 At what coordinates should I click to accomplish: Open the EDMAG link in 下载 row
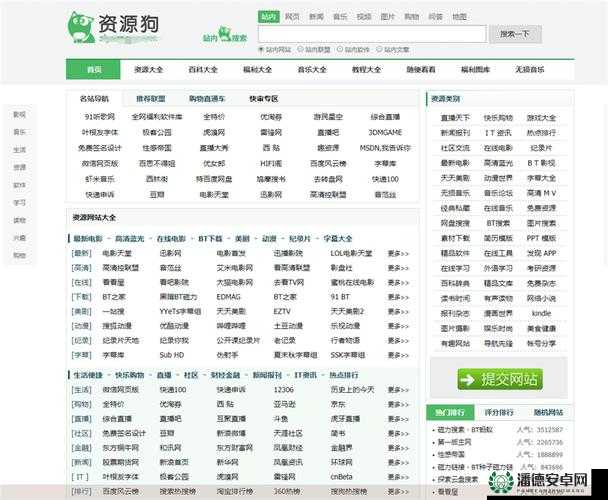pos(228,297)
